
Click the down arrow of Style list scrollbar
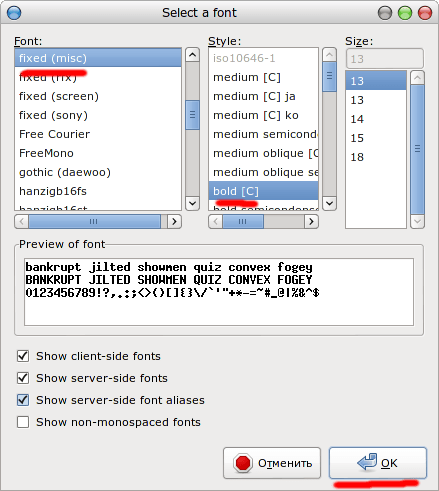[x=329, y=203]
